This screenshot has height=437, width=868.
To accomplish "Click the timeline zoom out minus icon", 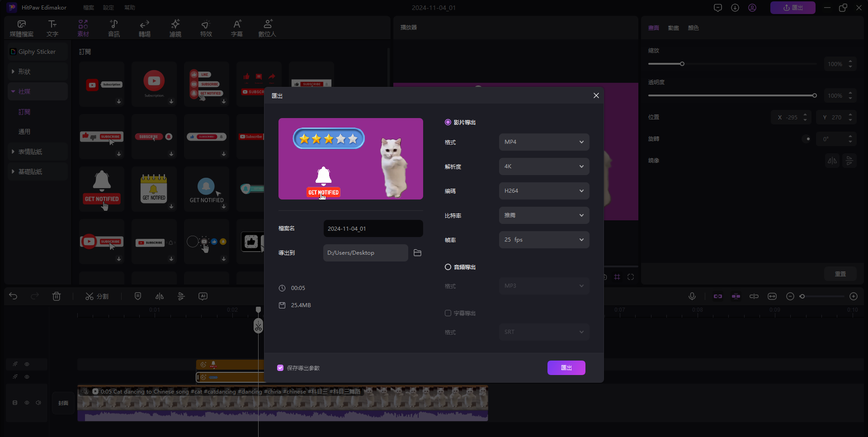I will coord(790,296).
